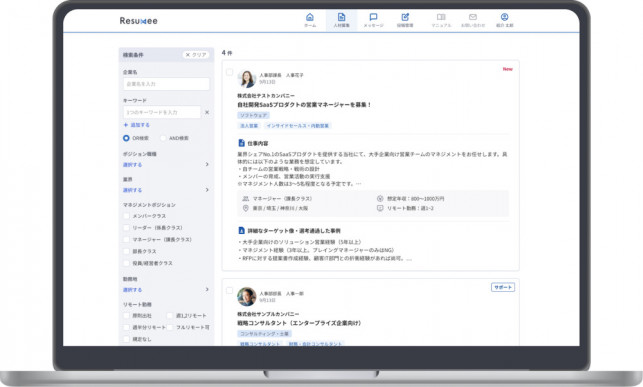
Task: Click the male recruiter avatar photo
Action: tap(247, 296)
